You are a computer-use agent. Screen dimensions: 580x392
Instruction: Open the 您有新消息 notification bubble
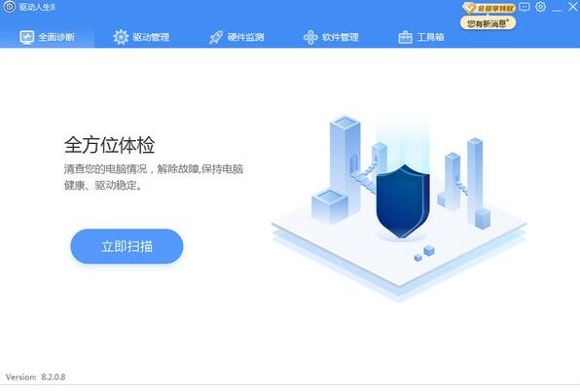click(488, 23)
